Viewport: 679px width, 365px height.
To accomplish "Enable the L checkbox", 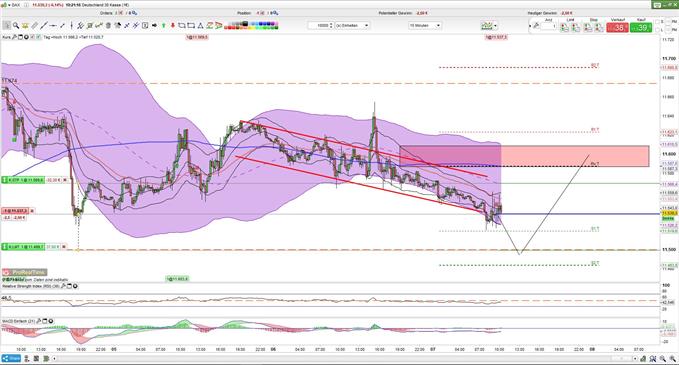I will [657, 30].
